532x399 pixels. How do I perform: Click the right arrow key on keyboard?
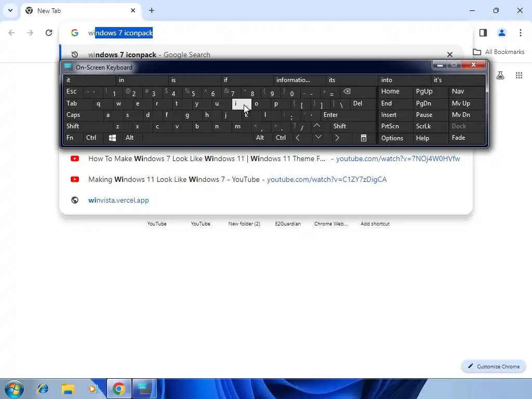[337, 138]
